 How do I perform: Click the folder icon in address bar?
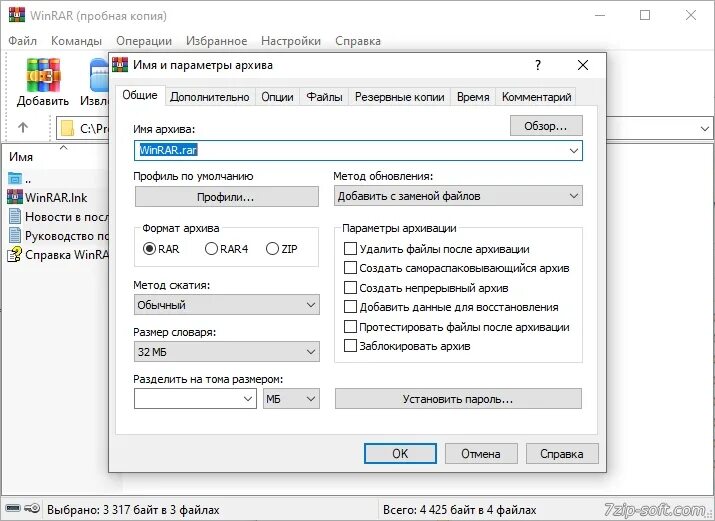point(67,129)
